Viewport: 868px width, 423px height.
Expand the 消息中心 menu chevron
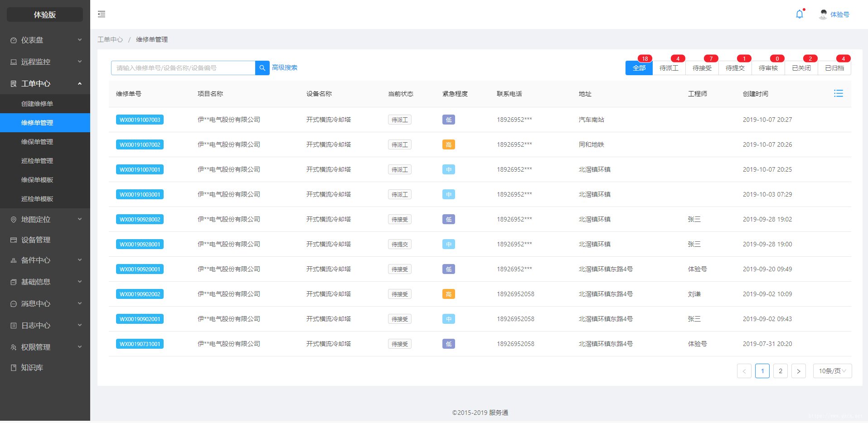pos(80,303)
